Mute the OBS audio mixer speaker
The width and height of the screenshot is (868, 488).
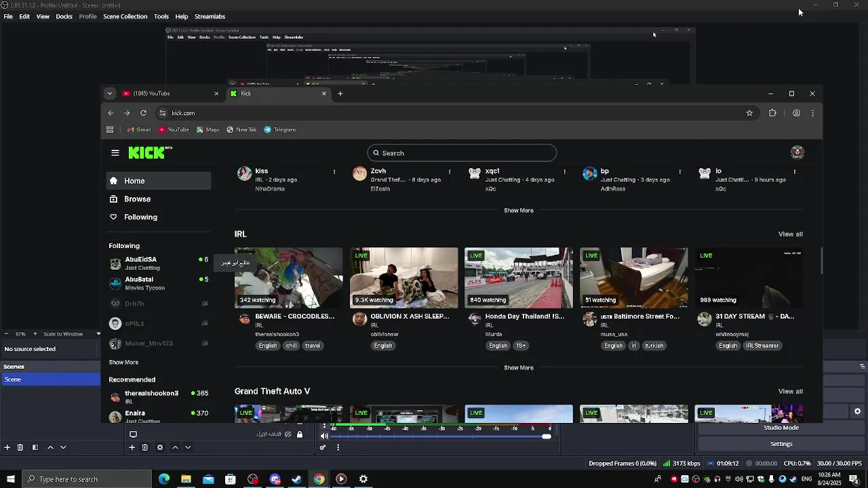click(324, 436)
